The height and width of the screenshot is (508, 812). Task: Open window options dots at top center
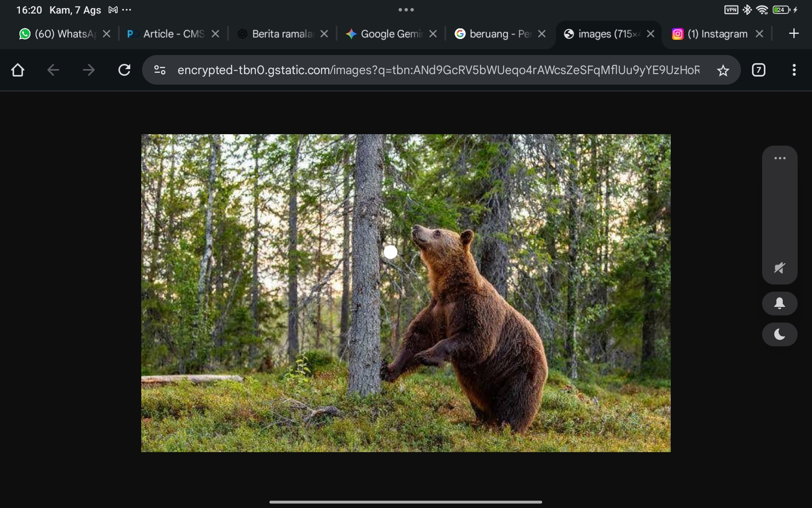406,10
